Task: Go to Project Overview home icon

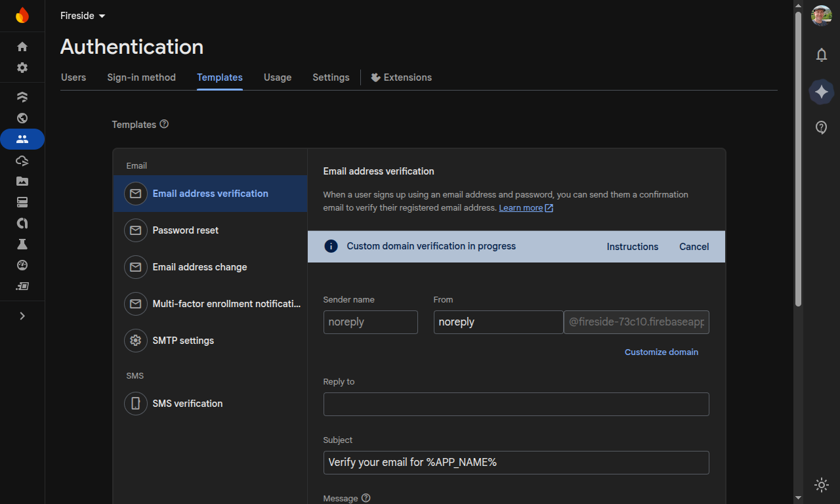Action: pos(22,47)
